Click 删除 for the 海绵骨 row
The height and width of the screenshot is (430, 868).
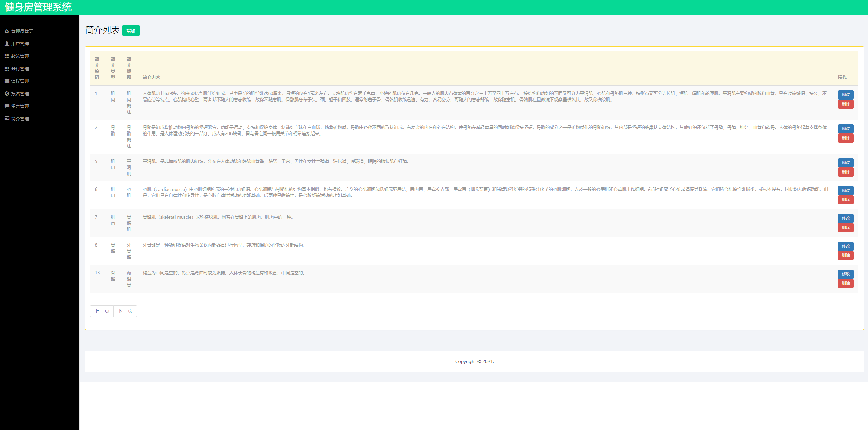845,283
